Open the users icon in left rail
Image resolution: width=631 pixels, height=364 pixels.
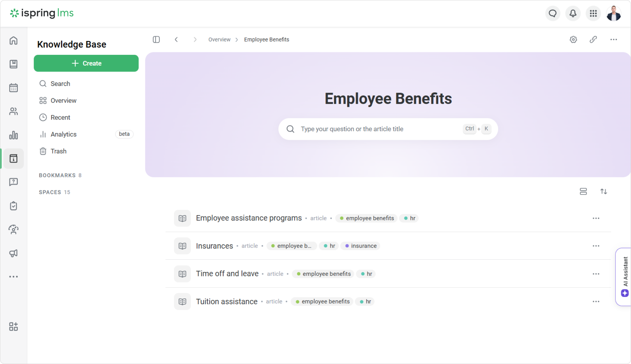(x=14, y=112)
